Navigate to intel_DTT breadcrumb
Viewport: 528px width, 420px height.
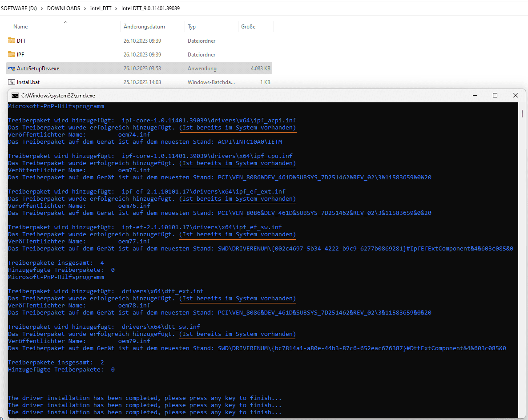point(101,8)
